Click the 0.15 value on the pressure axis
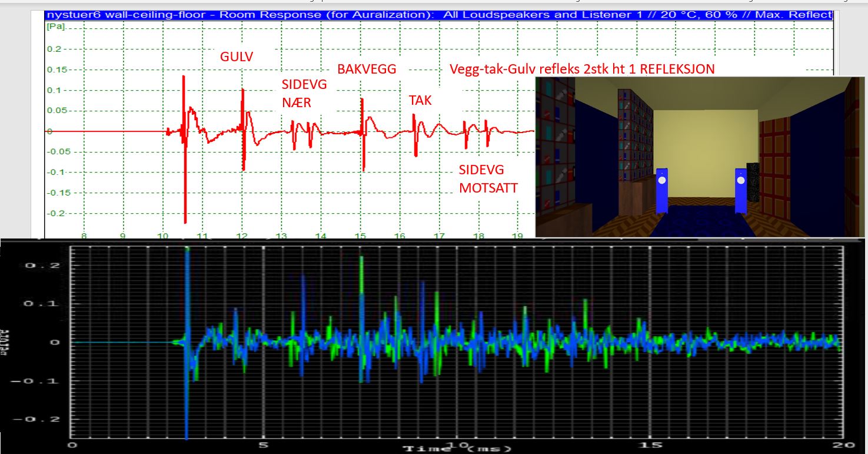 (58, 70)
